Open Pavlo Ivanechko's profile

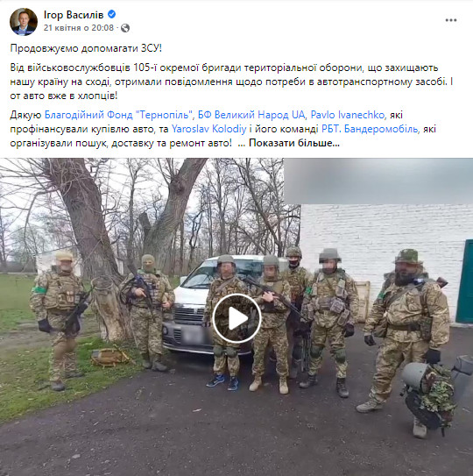(x=348, y=115)
